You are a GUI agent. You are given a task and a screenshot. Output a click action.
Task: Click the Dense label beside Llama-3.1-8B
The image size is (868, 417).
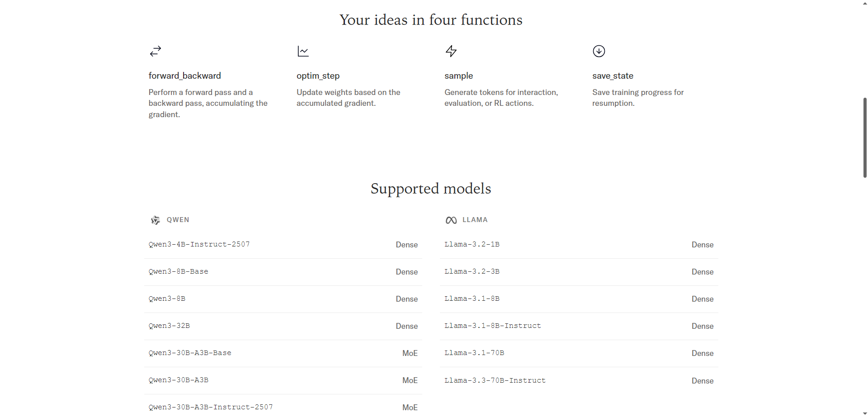click(x=702, y=299)
